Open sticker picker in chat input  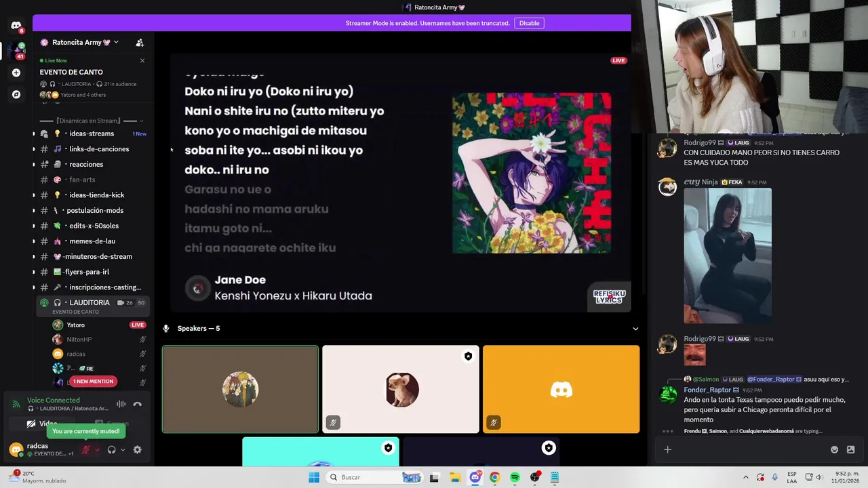coord(850,449)
